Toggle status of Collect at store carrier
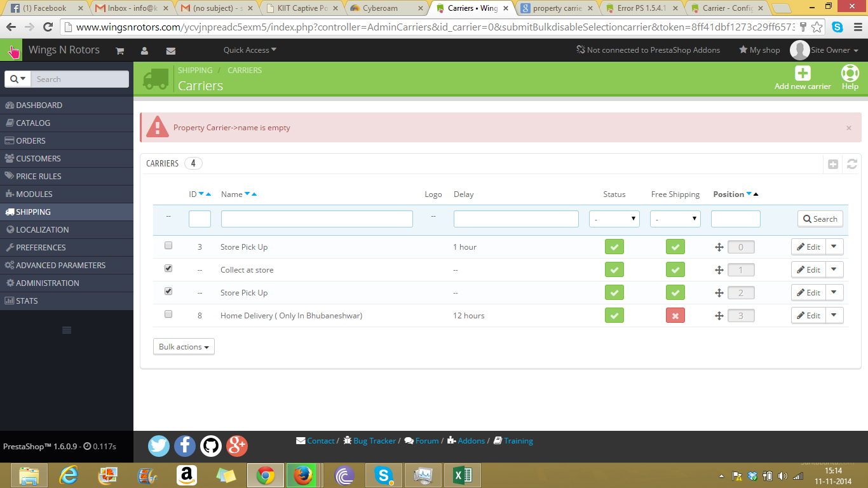Image resolution: width=868 pixels, height=488 pixels. click(x=614, y=270)
